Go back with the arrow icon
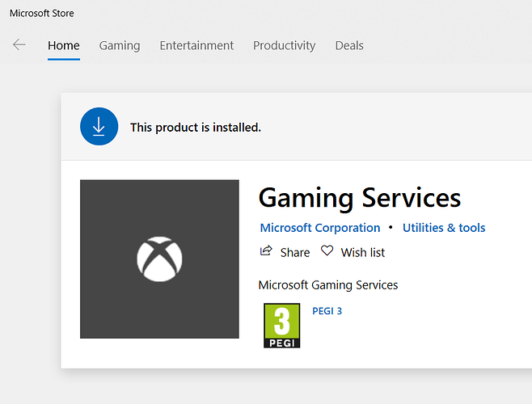The width and height of the screenshot is (532, 404). coord(19,44)
